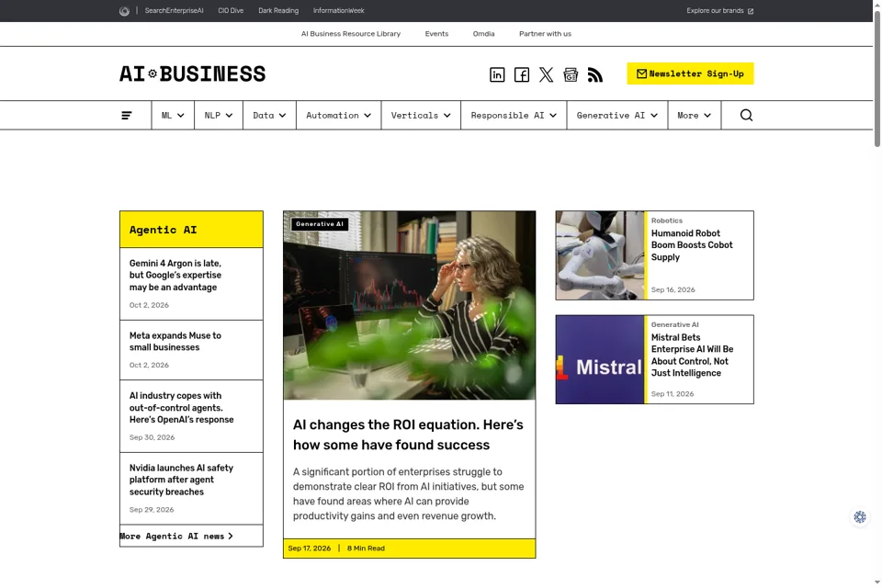Screen dimensions: 882x588
Task: Expand the More dropdown
Action: [x=695, y=116]
